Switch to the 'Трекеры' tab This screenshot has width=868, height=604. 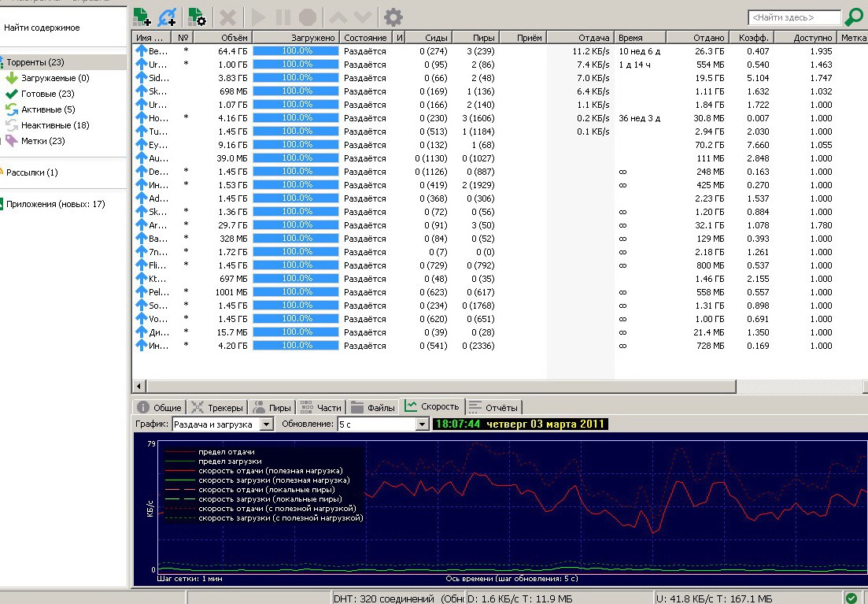[x=217, y=407]
